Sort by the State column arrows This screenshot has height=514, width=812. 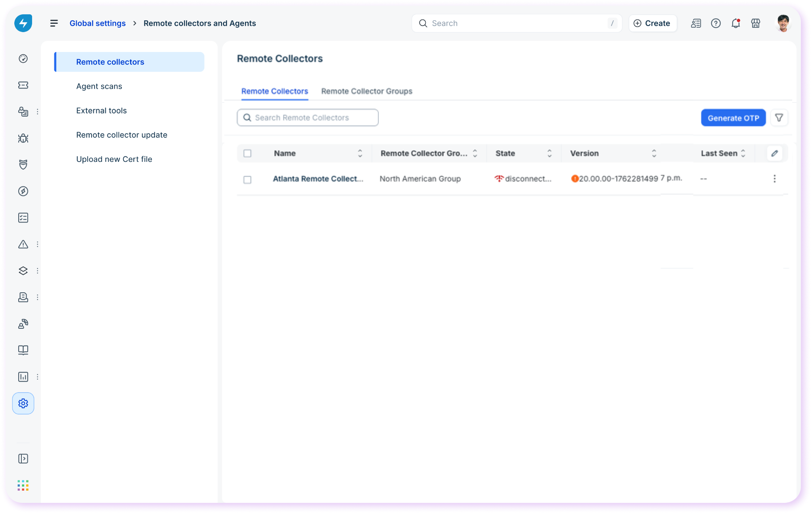click(550, 153)
